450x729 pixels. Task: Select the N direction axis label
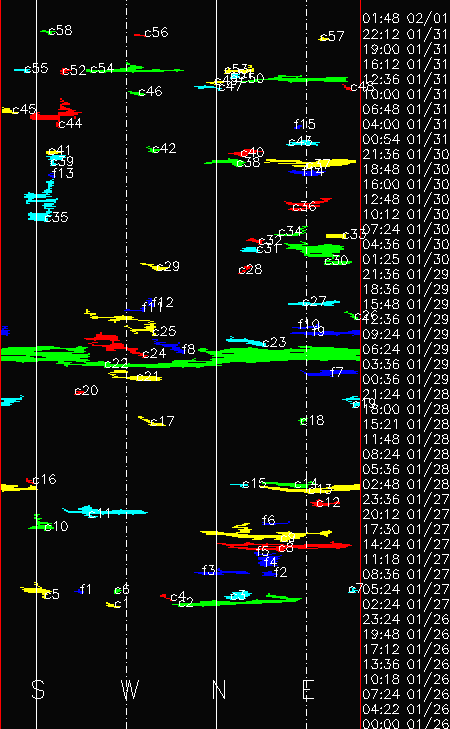[219, 690]
